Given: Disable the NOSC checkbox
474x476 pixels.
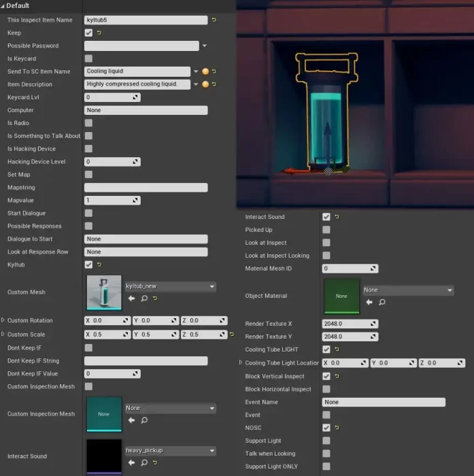Looking at the screenshot, I should coord(326,428).
